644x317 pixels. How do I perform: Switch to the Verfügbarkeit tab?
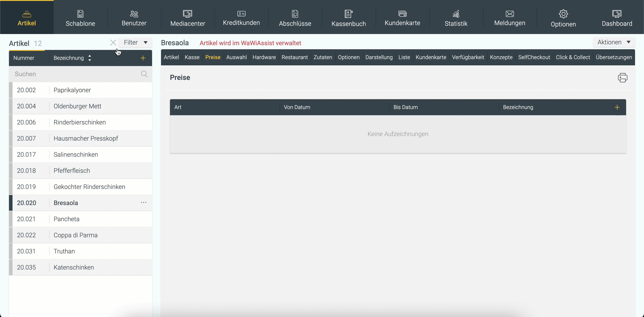468,57
